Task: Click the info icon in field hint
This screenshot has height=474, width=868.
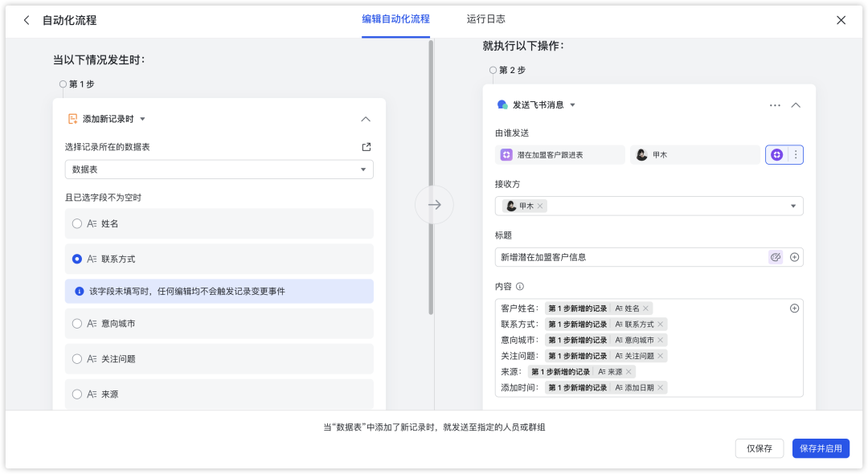Action: tap(79, 292)
